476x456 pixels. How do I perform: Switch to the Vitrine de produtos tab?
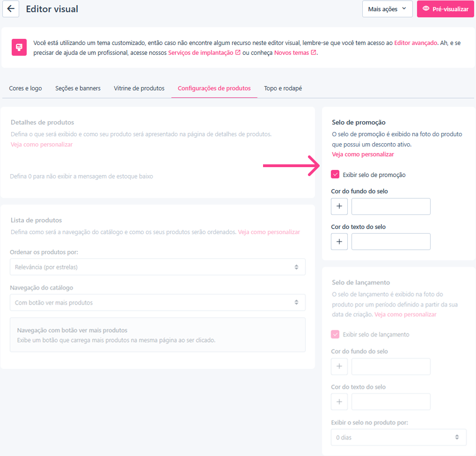click(139, 88)
